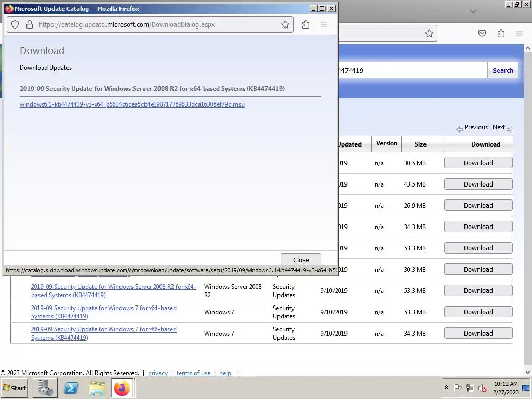Viewport: 532px width, 399px height.
Task: Click the windows6.1-kb4474419-v3-x64 msu download link
Action: point(132,104)
